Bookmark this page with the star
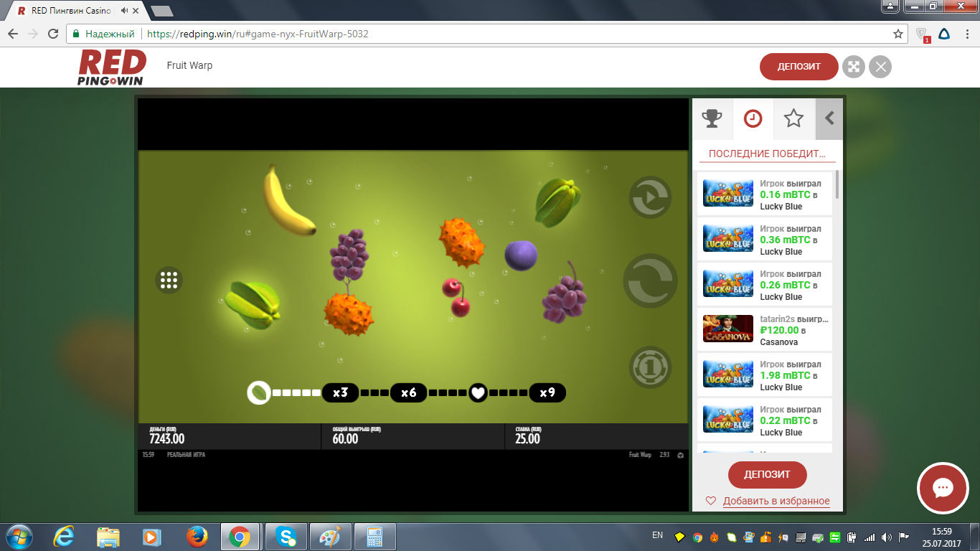 click(897, 34)
